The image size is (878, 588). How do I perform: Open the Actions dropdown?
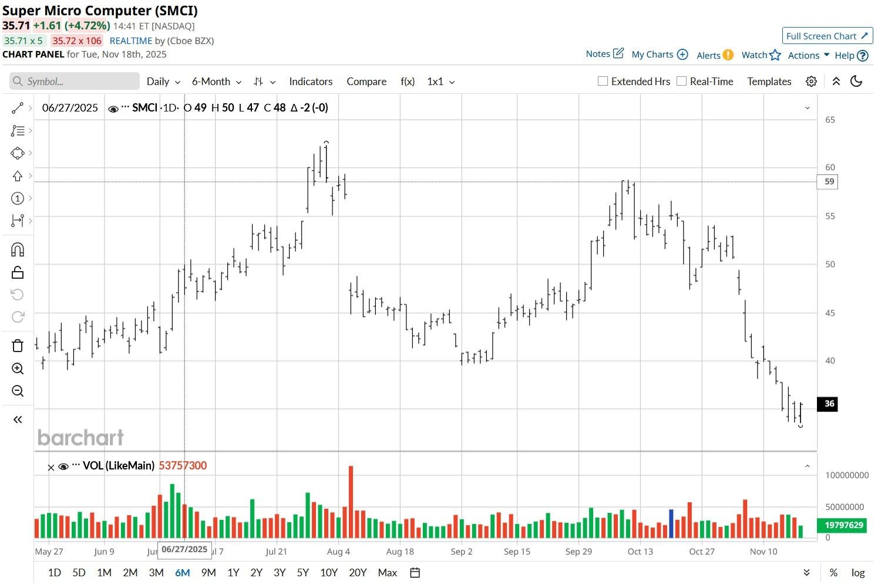tap(809, 55)
